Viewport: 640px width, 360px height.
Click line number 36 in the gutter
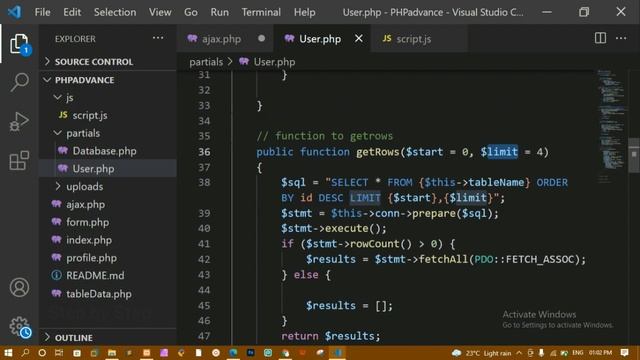(204, 152)
